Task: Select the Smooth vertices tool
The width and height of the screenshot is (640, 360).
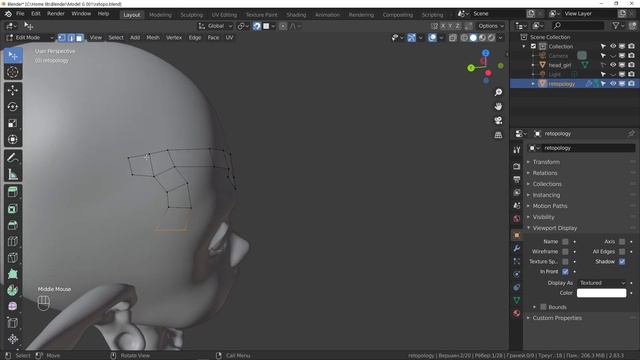Action: pos(13,306)
